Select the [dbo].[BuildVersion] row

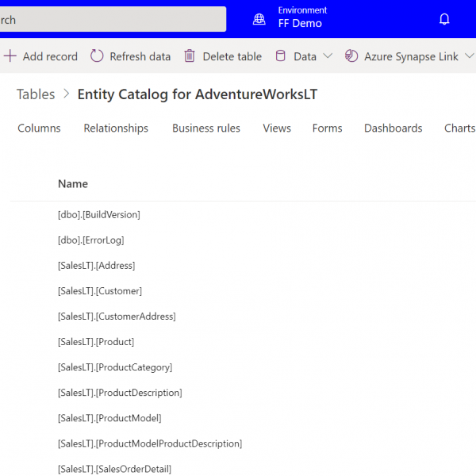tap(99, 215)
